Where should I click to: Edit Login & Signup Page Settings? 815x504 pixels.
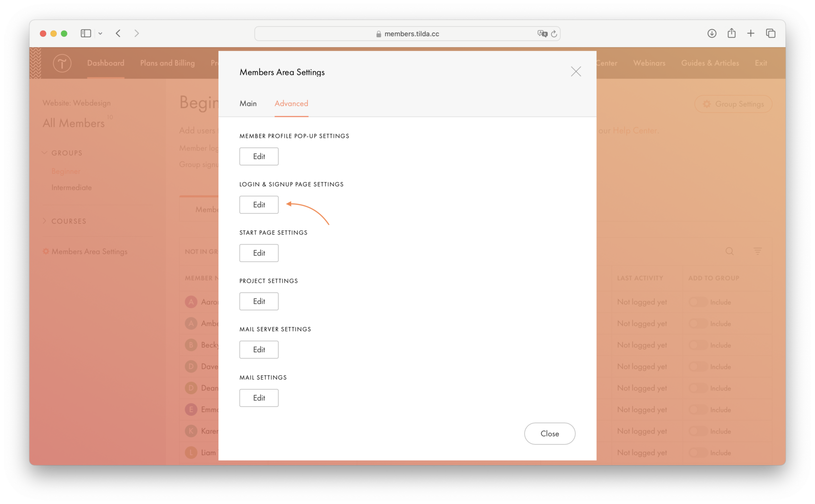pyautogui.click(x=259, y=205)
